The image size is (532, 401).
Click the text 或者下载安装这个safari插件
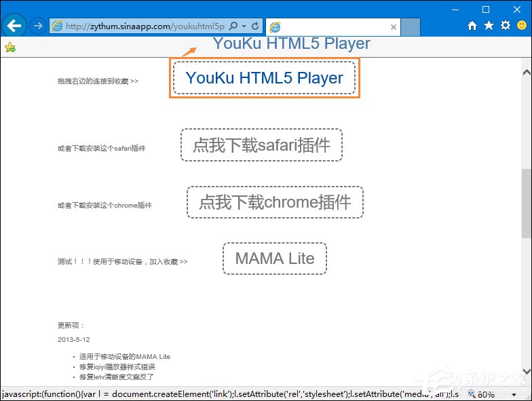pos(102,148)
